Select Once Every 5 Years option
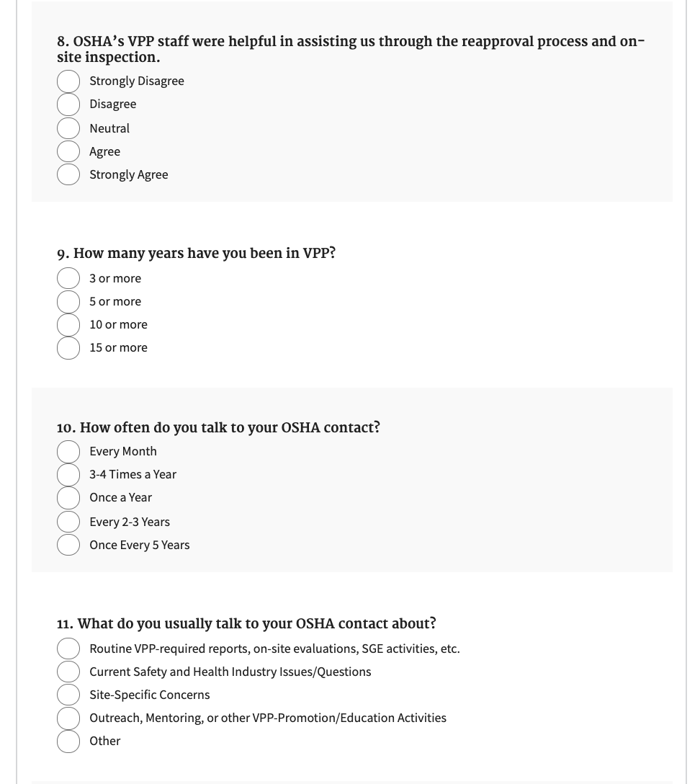Viewport: 700px width, 784px height. click(68, 545)
